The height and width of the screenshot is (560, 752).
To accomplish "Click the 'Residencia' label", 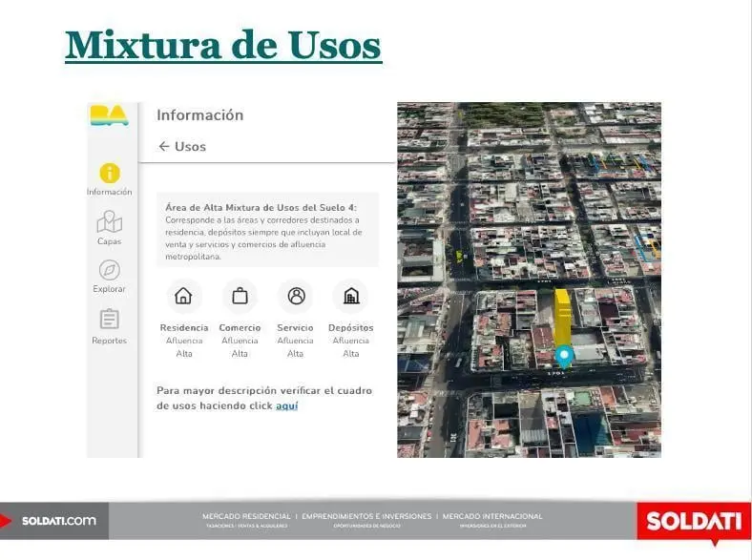I will pyautogui.click(x=184, y=328).
